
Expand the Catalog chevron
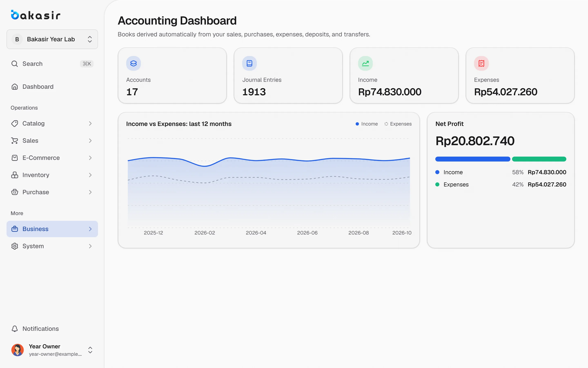point(90,123)
